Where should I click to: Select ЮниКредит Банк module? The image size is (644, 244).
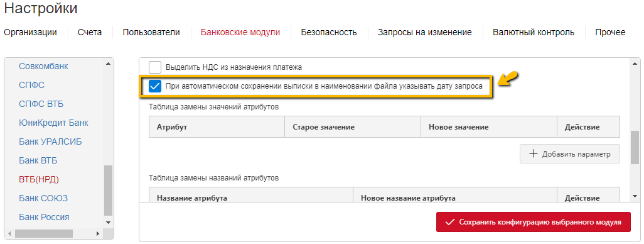pos(53,123)
